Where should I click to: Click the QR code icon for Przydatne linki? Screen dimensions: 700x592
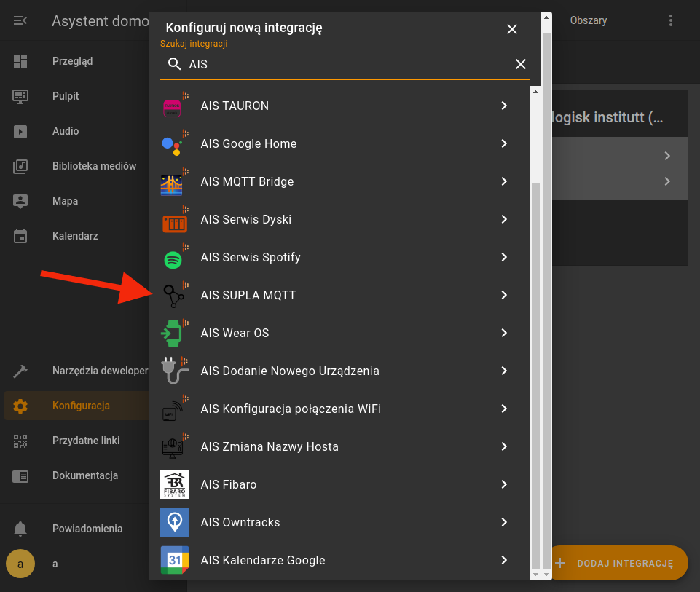tap(20, 441)
